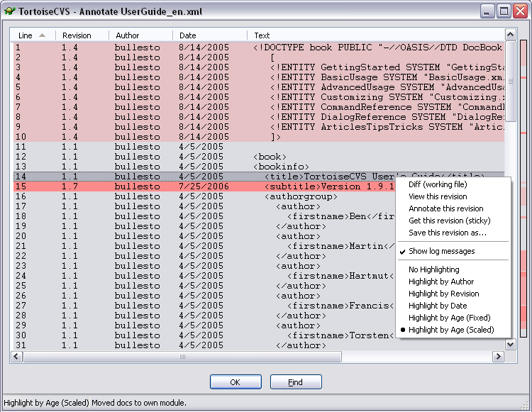The image size is (532, 412).
Task: Select line 5 ENTITY AdvancedUsage row
Action: [259, 87]
